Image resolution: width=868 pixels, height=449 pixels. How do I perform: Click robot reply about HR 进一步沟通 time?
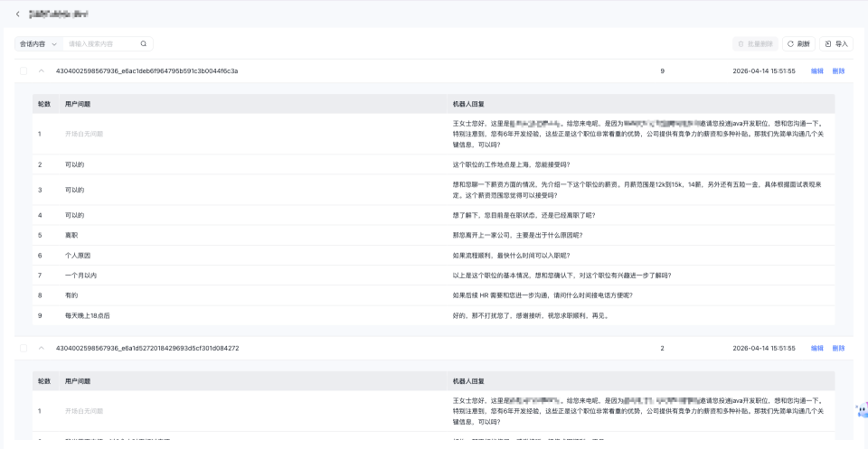(542, 295)
